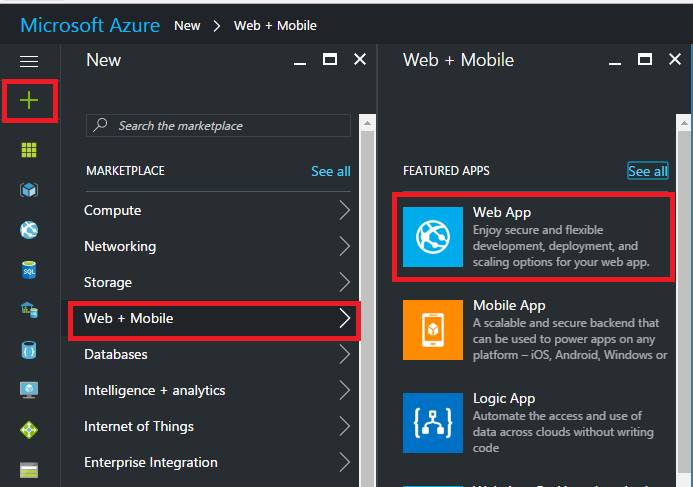This screenshot has height=487, width=693.
Task: Click the green plus New icon
Action: [29, 101]
